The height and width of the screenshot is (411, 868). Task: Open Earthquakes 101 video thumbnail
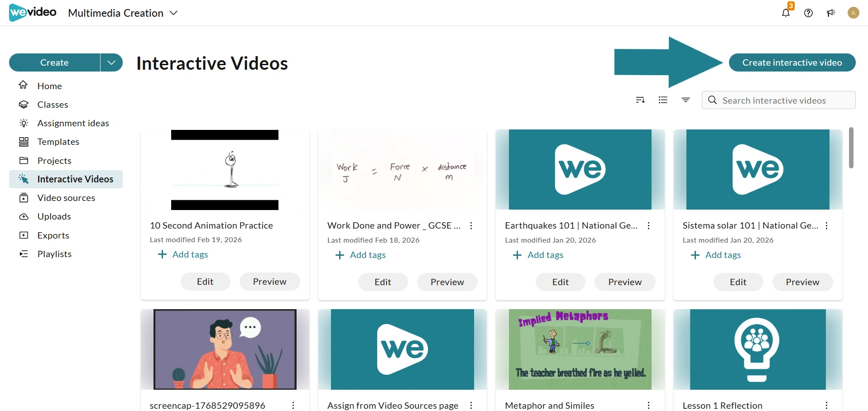point(580,170)
